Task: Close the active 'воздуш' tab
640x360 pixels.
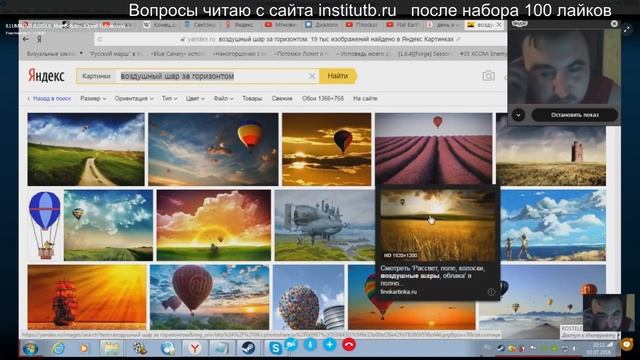Action: pos(499,25)
